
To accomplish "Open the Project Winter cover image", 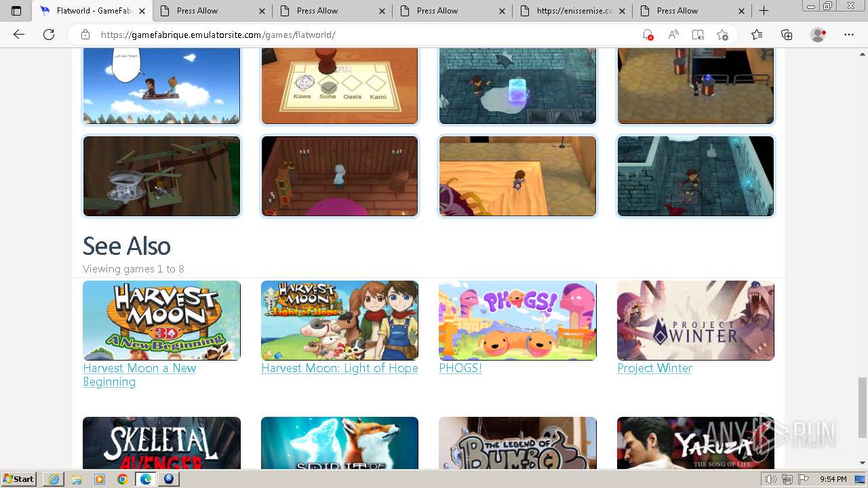I will tap(696, 321).
